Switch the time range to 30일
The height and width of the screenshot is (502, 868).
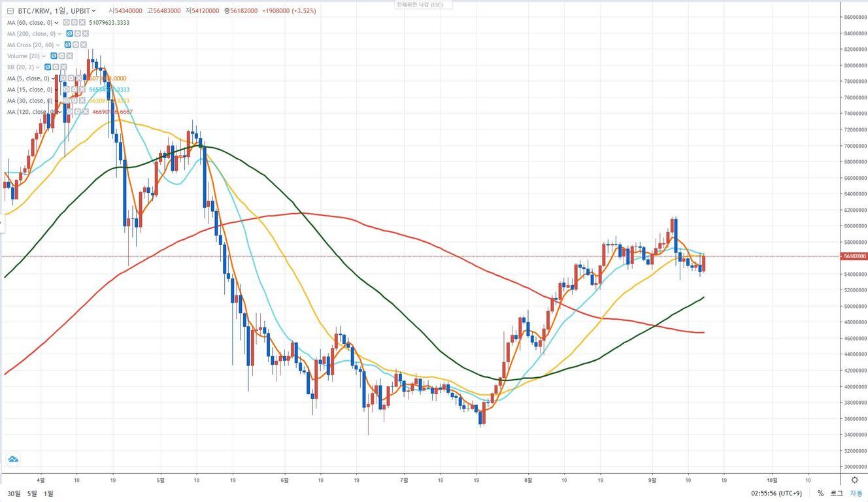click(x=14, y=494)
